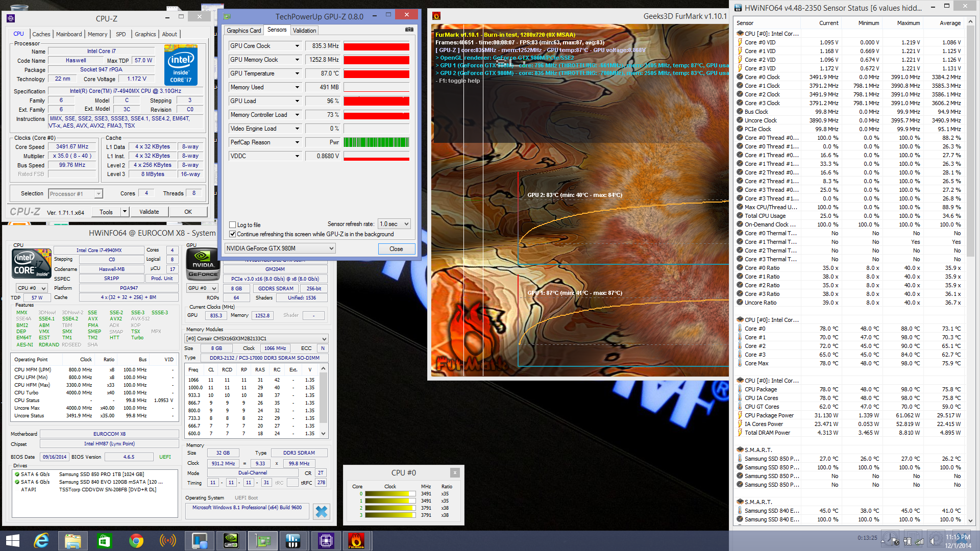
Task: Open the About tab in CPU-Z
Action: (169, 34)
